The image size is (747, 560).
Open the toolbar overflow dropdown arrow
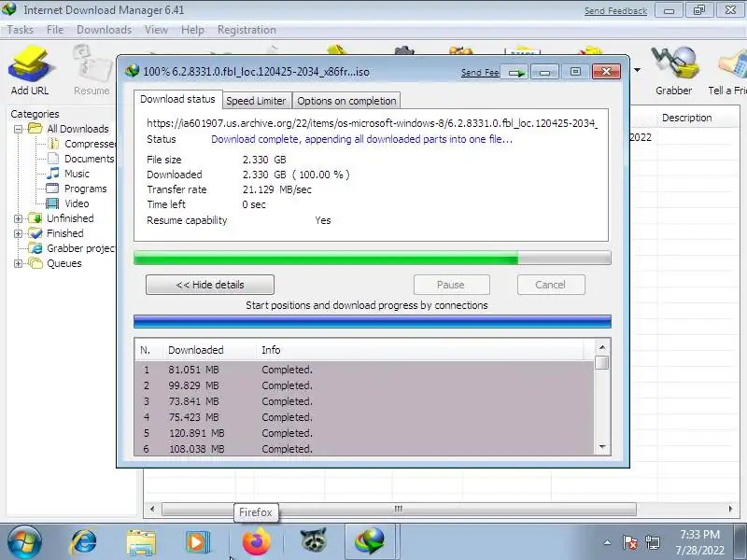pyautogui.click(x=637, y=71)
